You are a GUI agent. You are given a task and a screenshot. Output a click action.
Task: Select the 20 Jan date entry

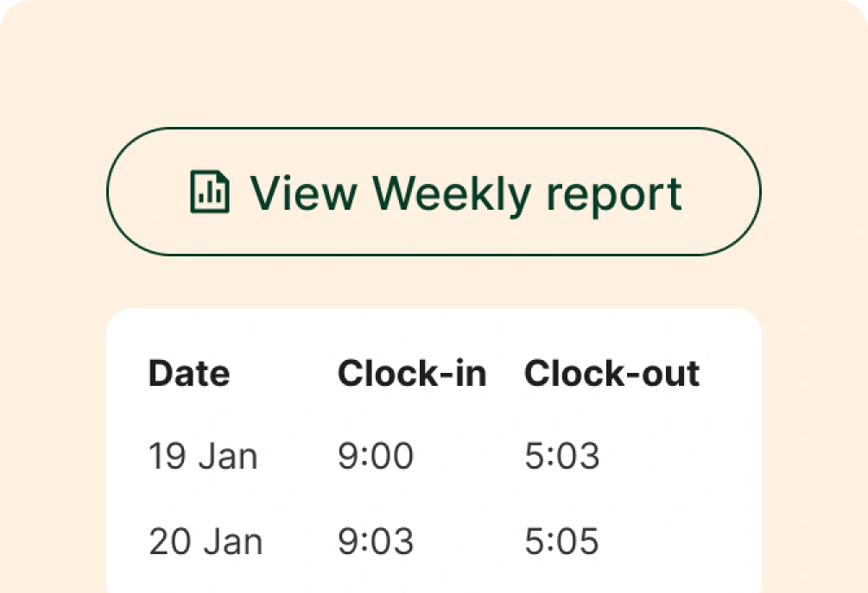[x=206, y=541]
